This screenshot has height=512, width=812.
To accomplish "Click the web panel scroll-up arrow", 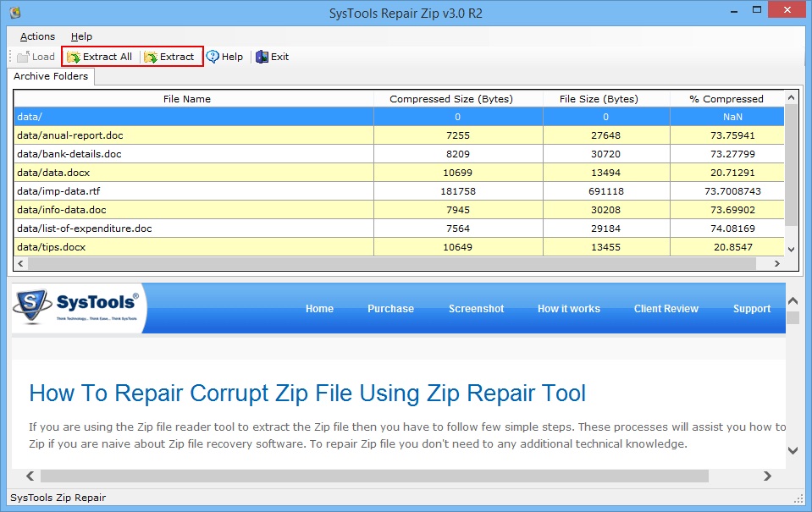I will [x=793, y=300].
